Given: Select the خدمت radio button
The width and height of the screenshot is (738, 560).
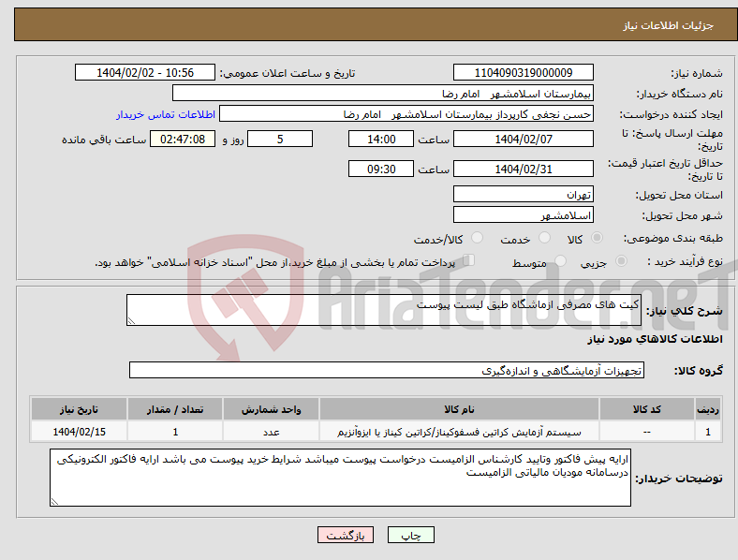Looking at the screenshot, I should coord(544,238).
